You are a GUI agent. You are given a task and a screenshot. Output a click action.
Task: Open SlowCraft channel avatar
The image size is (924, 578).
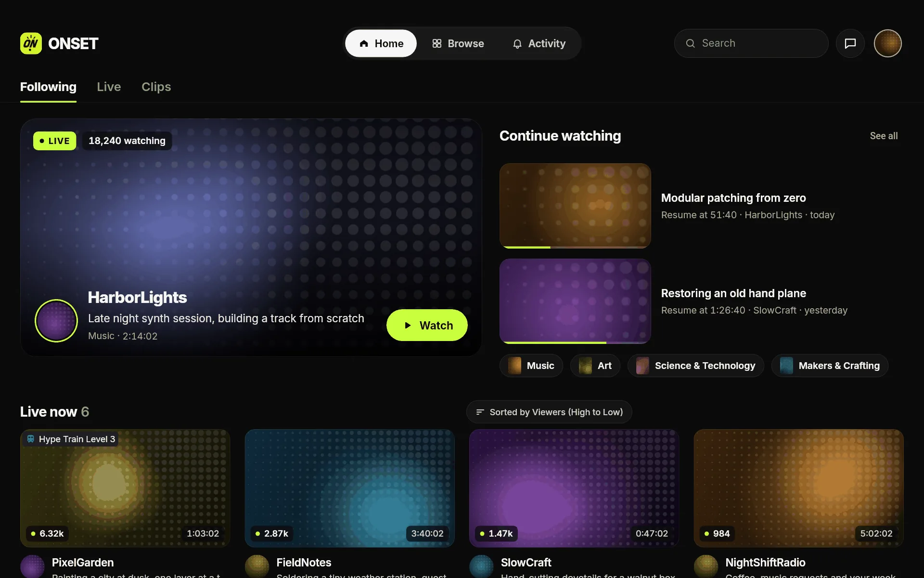tap(482, 566)
